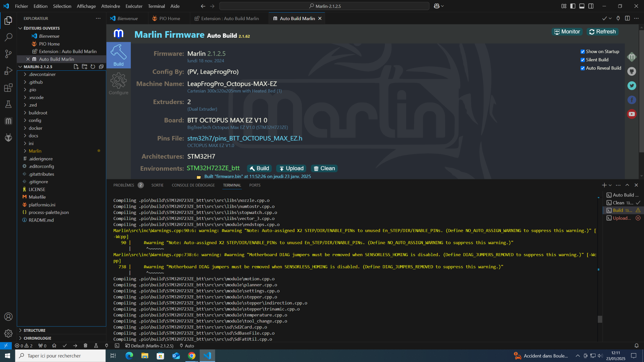Click the Windows taskbar search field
The height and width of the screenshot is (362, 644).
pos(60,356)
